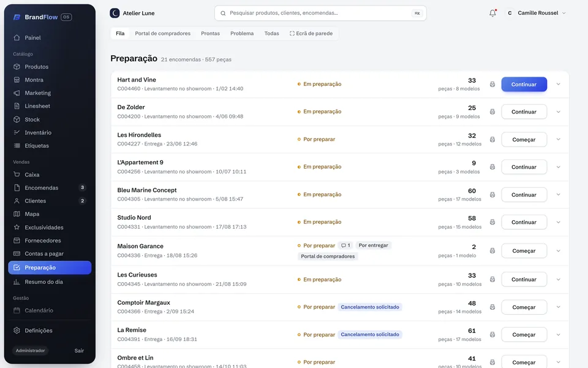Switch to the Todas tab

271,33
